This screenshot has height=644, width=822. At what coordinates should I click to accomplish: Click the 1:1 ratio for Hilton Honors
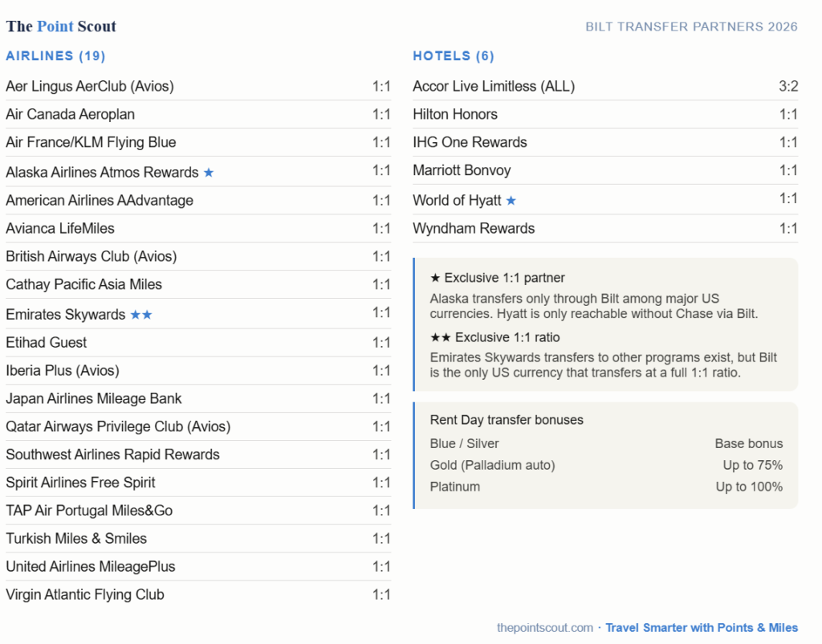coord(788,114)
